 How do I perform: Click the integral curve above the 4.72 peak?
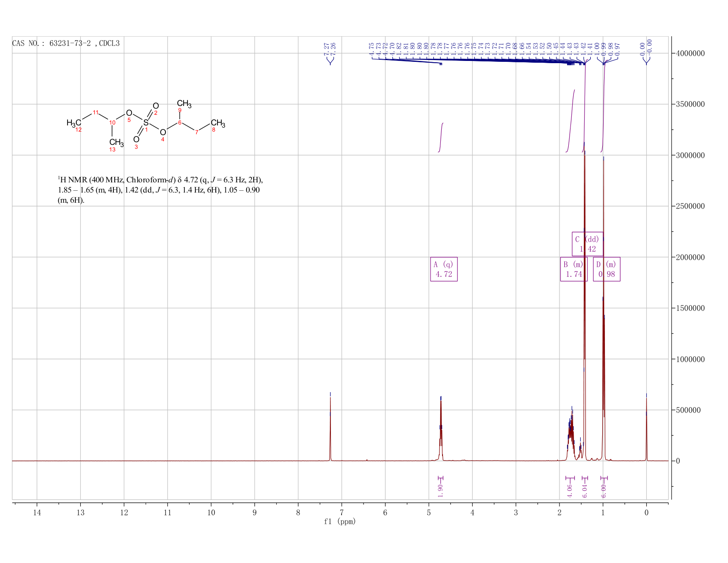[x=441, y=137]
